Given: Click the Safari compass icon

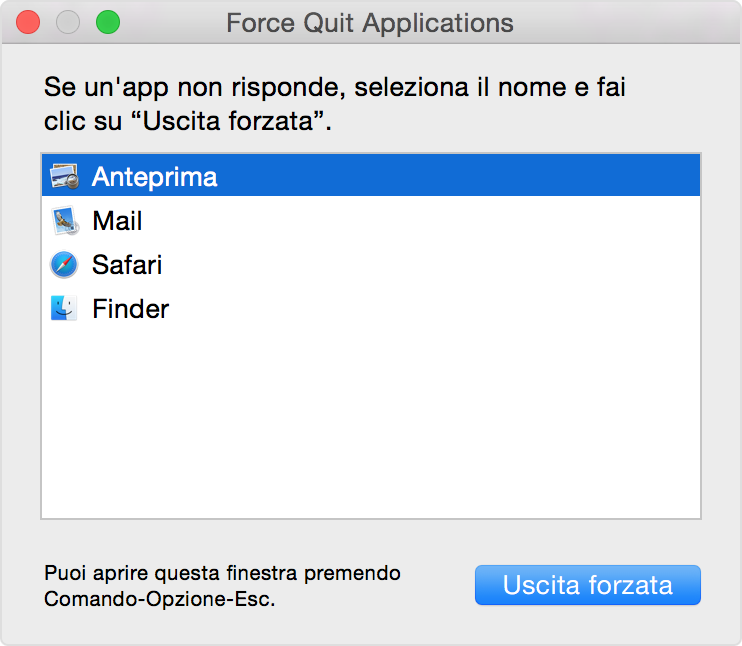Looking at the screenshot, I should coord(64,265).
